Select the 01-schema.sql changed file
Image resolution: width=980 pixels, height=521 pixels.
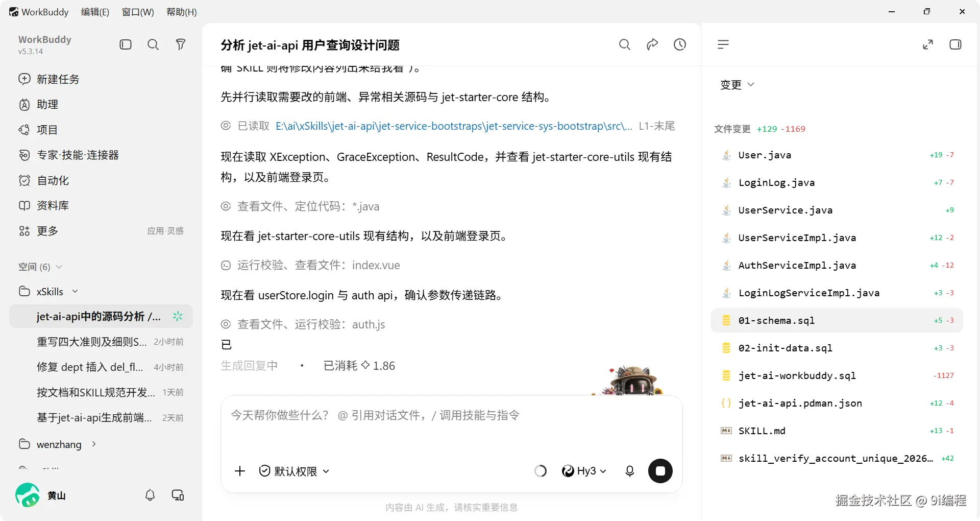(x=837, y=320)
